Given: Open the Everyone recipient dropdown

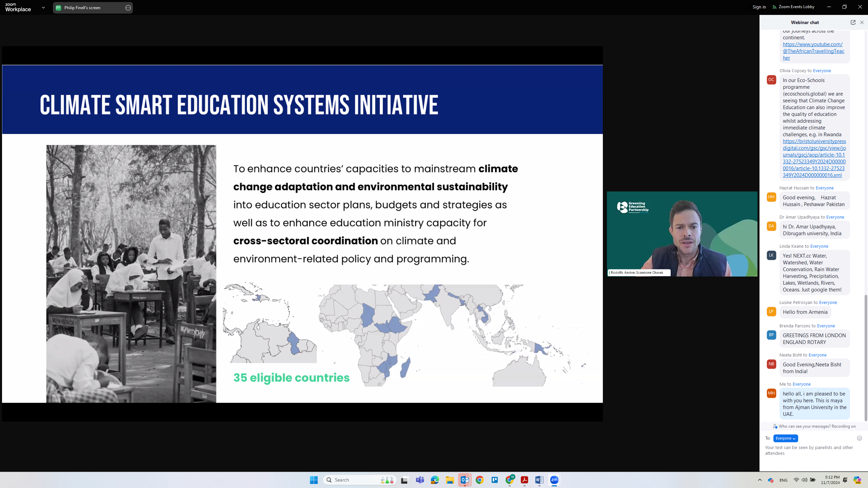Looking at the screenshot, I should [x=785, y=438].
